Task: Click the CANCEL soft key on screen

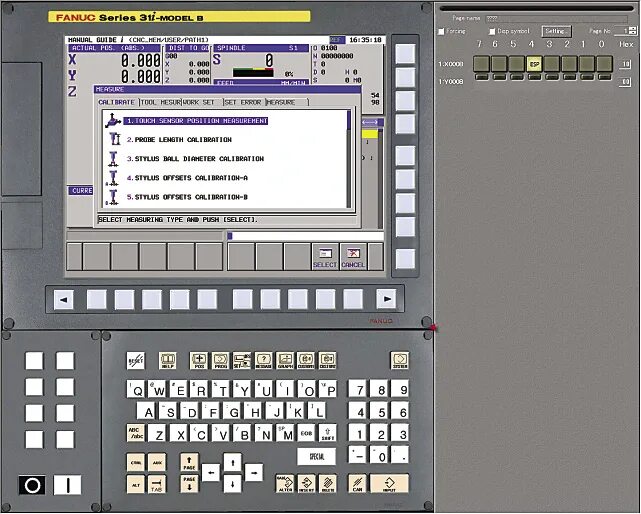Action: coord(353,257)
